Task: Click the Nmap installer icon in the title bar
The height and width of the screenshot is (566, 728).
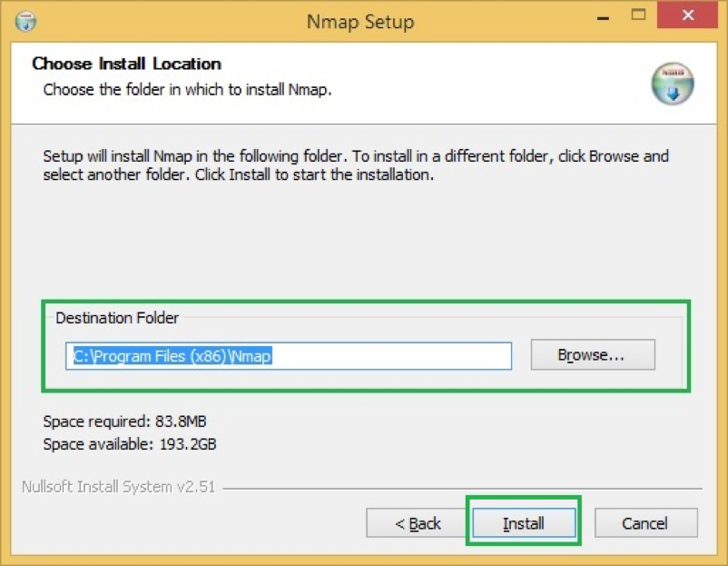Action: (25, 19)
